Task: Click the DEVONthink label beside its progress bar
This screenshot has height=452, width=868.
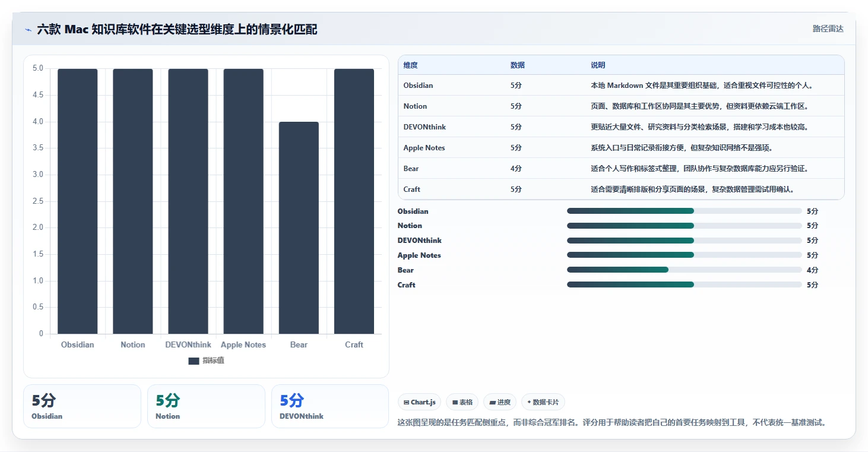Action: click(x=420, y=241)
